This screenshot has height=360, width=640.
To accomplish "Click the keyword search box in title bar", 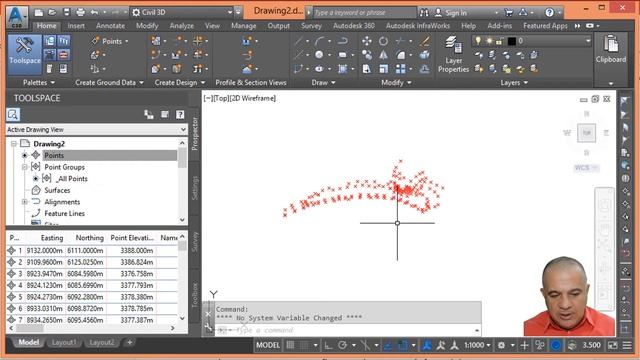I will [363, 13].
